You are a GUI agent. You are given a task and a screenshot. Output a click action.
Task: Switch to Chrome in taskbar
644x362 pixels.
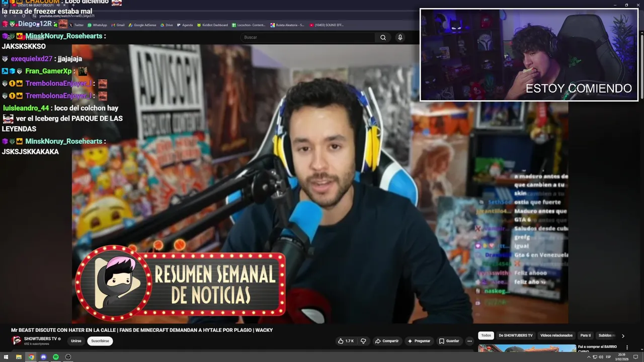point(31,357)
